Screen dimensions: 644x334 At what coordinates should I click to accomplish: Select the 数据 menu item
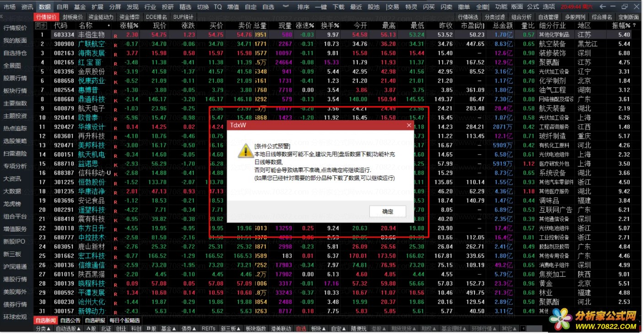[45, 7]
